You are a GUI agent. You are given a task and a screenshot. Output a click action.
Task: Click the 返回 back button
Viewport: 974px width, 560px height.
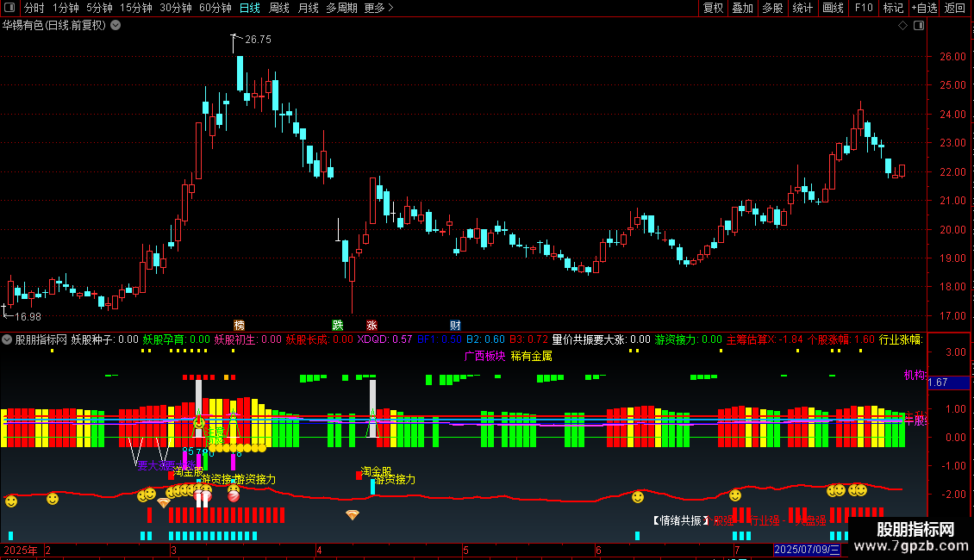[x=955, y=8]
